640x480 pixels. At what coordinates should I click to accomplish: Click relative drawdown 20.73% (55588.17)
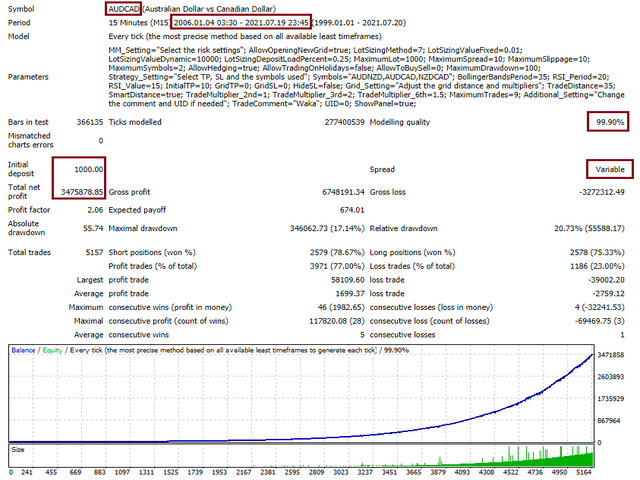tap(589, 228)
